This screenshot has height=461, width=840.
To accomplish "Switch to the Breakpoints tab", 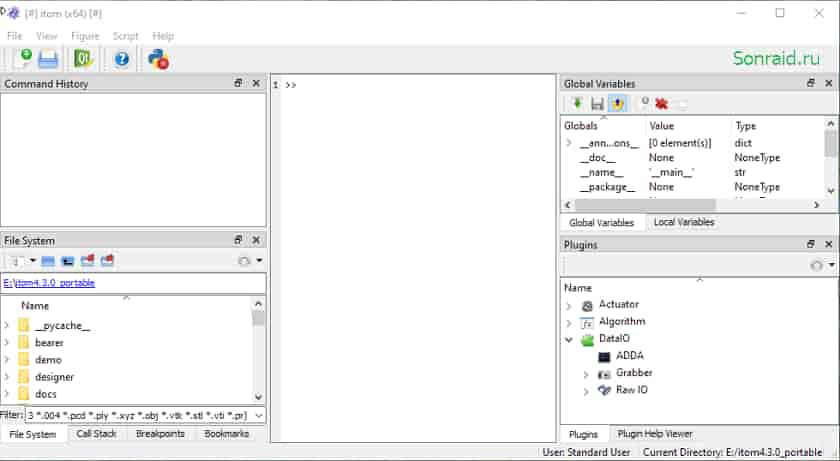I will 160,434.
